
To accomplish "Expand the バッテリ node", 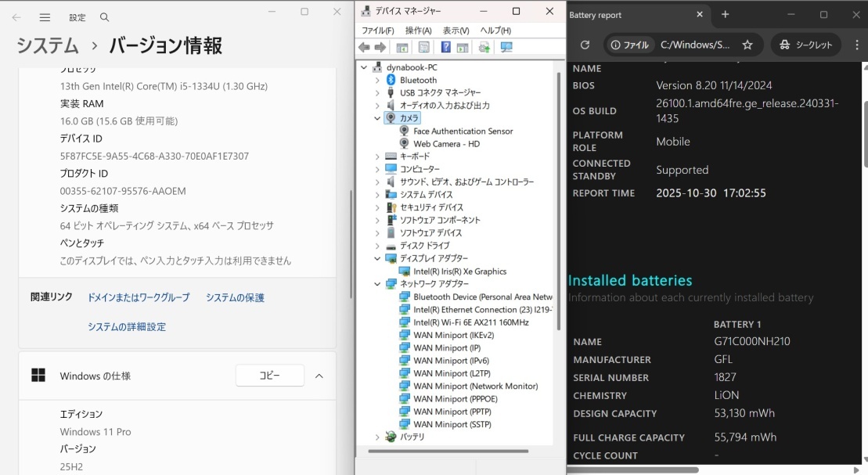I will coord(376,437).
